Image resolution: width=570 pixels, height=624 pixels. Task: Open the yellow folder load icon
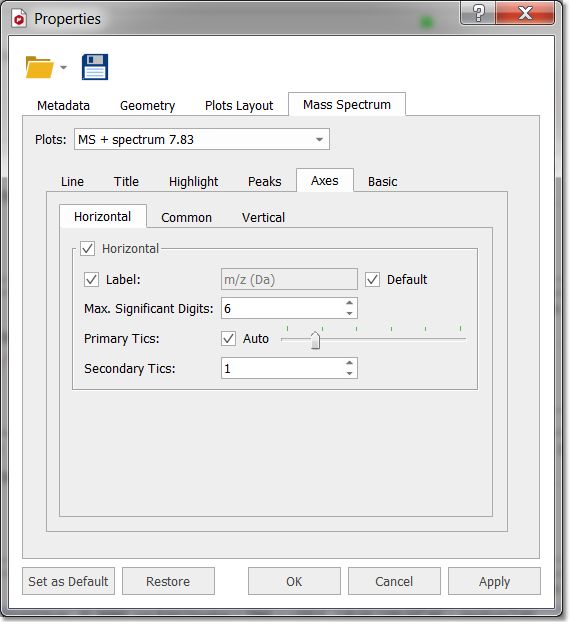point(39,67)
